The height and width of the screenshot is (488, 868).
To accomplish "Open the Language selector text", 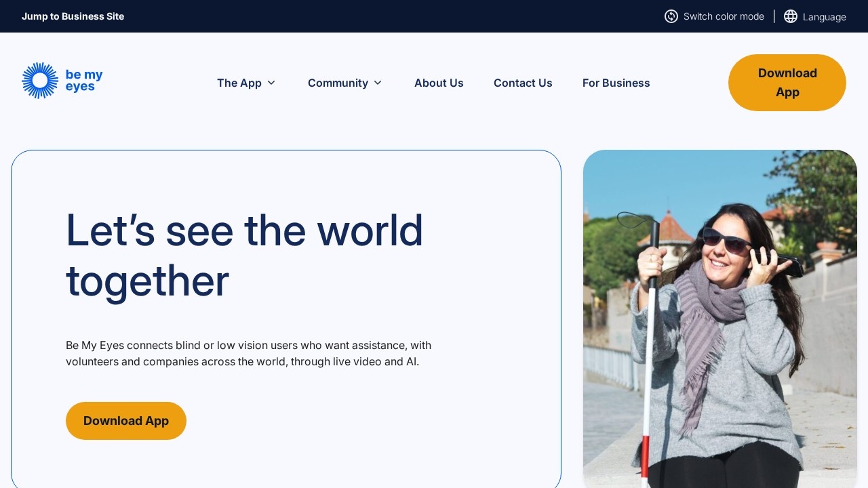I will [x=824, y=17].
